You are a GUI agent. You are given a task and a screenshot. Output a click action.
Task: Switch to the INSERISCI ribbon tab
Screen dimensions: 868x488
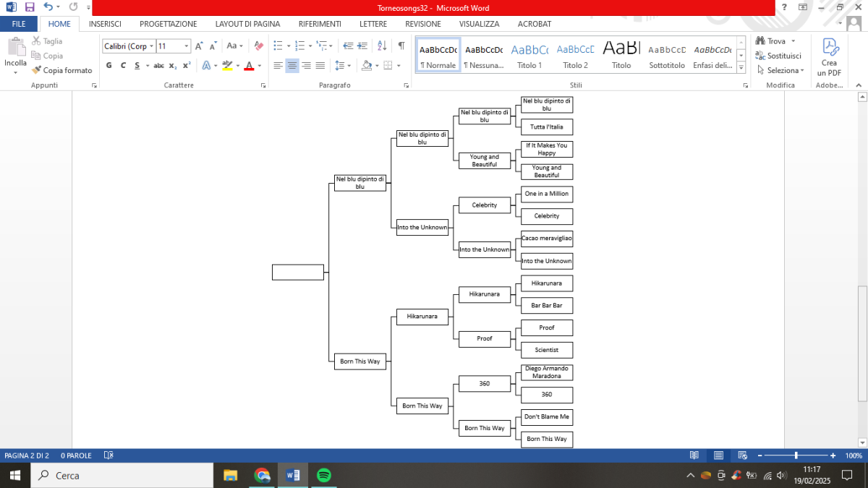tap(105, 24)
